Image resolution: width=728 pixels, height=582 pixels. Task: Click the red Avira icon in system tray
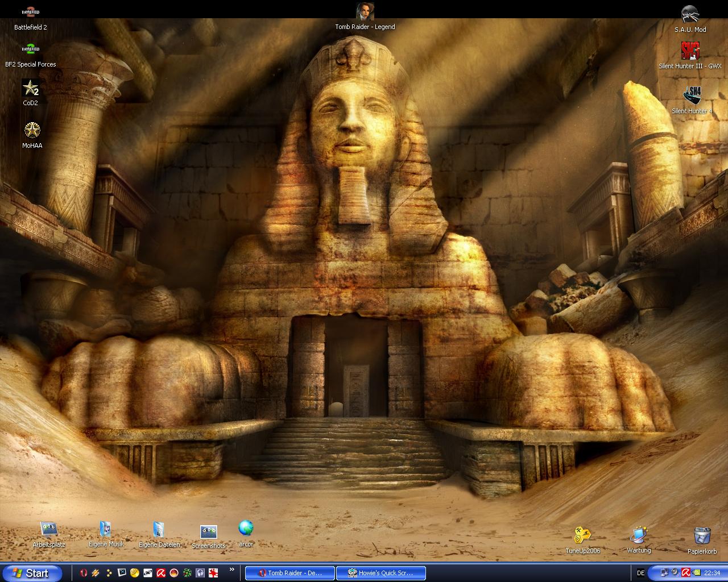pyautogui.click(x=686, y=573)
